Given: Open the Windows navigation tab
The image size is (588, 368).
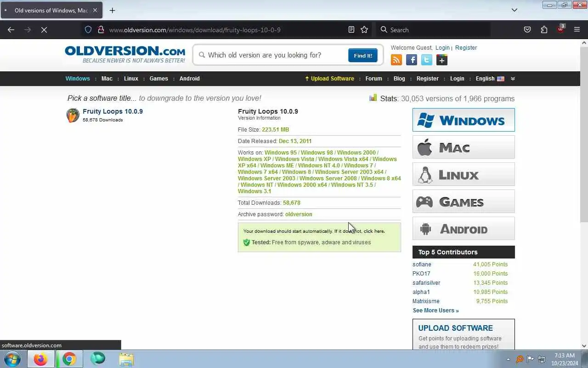Looking at the screenshot, I should (78, 79).
